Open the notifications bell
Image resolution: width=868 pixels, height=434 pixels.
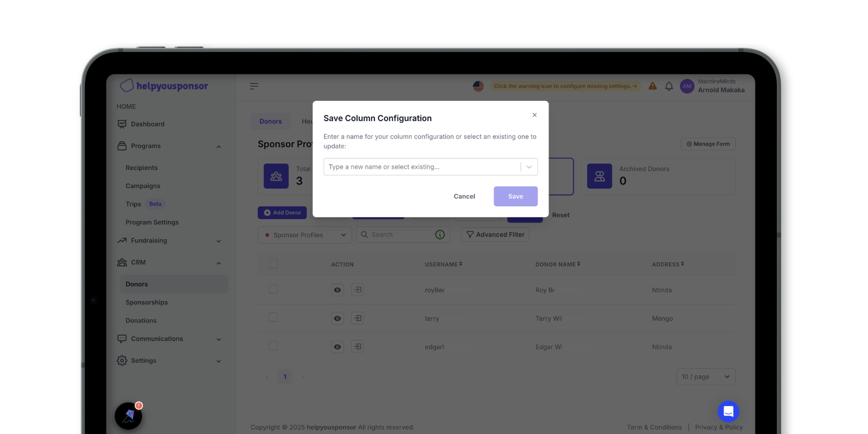(669, 86)
